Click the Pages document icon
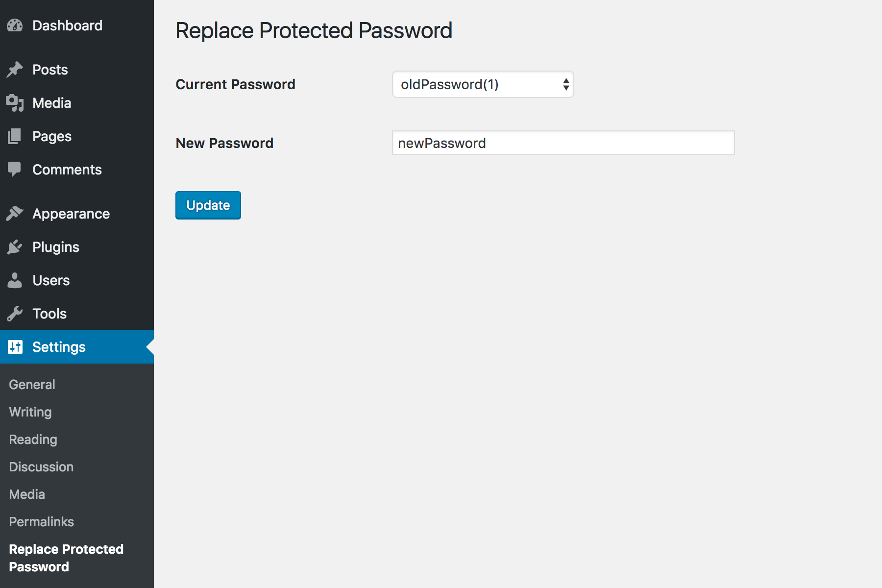 pyautogui.click(x=15, y=136)
